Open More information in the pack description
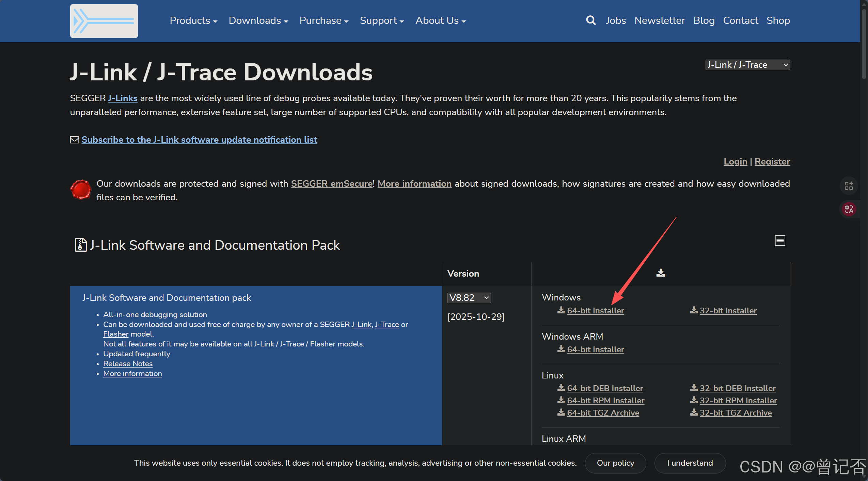This screenshot has width=868, height=481. pyautogui.click(x=132, y=373)
